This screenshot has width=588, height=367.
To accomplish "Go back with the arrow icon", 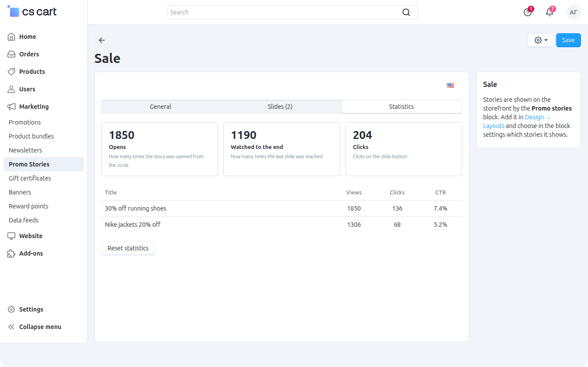I will pyautogui.click(x=102, y=40).
